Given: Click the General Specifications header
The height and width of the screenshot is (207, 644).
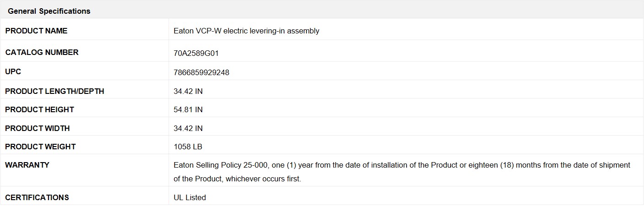Looking at the screenshot, I should [x=49, y=11].
